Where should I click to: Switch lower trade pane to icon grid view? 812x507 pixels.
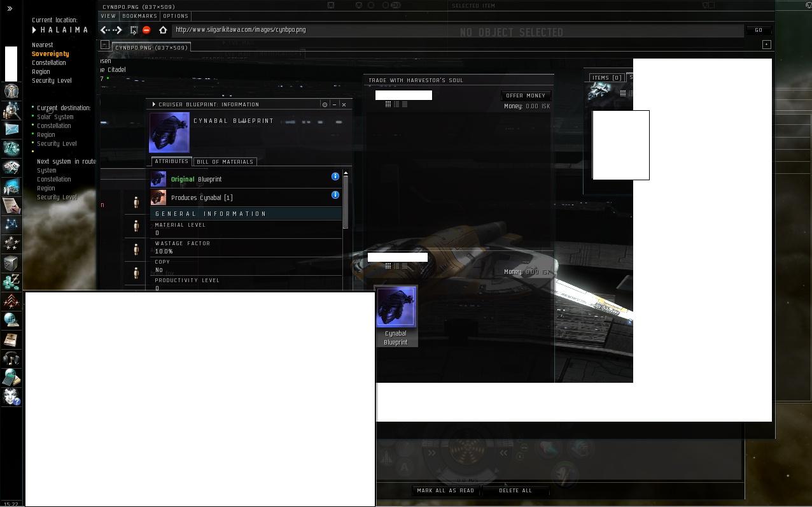point(388,266)
